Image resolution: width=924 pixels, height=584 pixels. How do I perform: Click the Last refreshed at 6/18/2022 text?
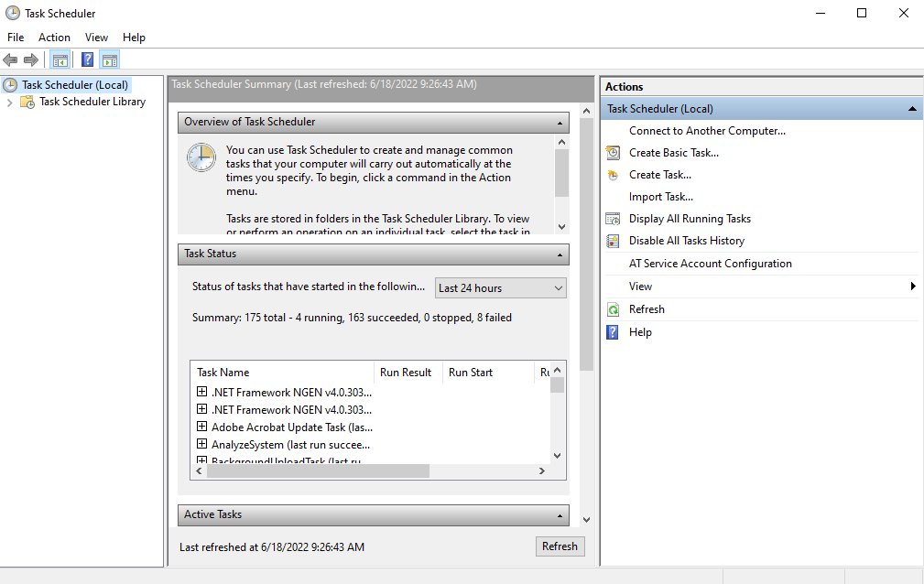[272, 547]
